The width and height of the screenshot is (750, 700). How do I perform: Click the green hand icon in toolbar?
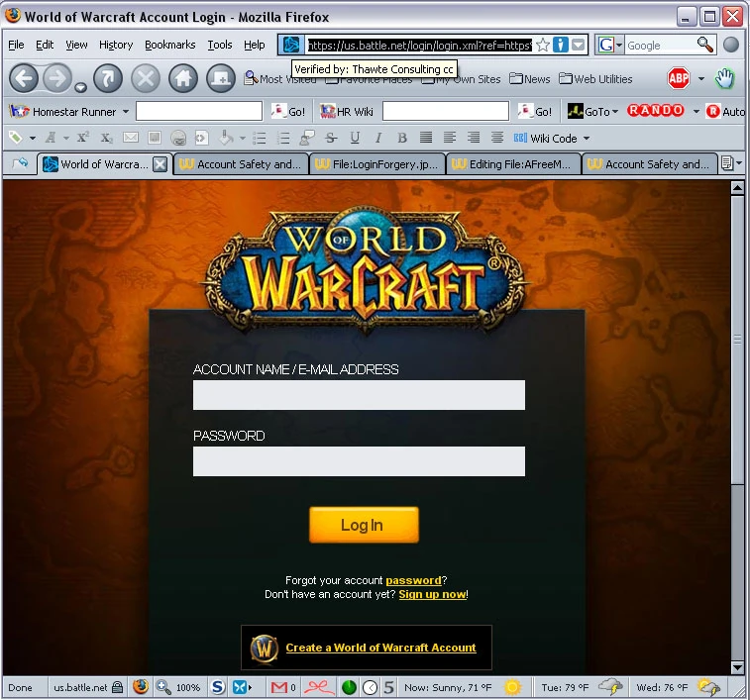click(x=724, y=78)
